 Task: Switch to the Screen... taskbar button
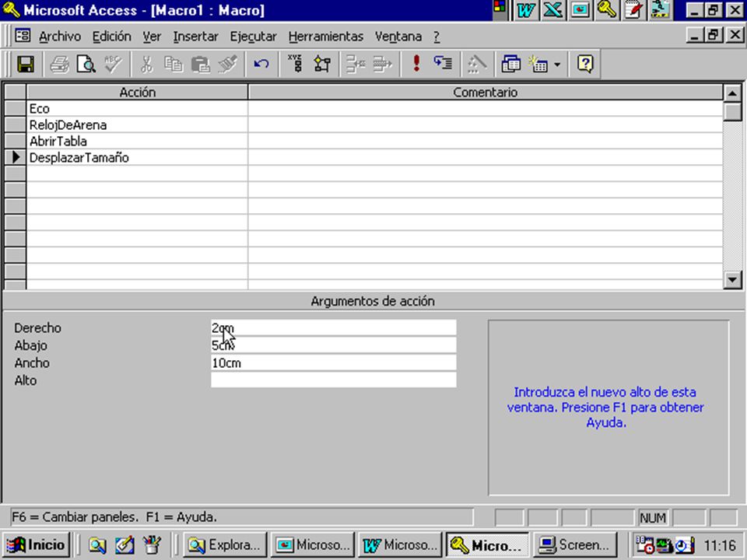pyautogui.click(x=574, y=544)
